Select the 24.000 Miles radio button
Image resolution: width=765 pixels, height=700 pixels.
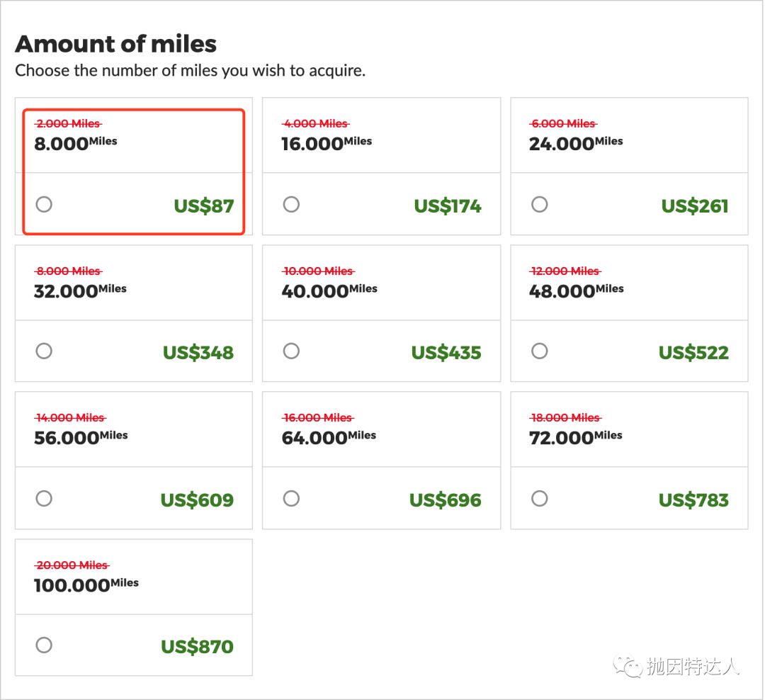click(x=539, y=205)
